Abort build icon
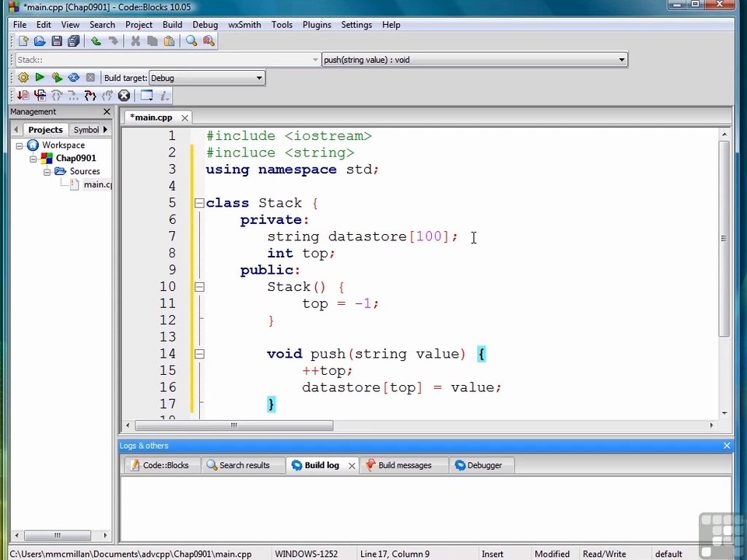Image resolution: width=747 pixels, height=560 pixels. [x=90, y=78]
